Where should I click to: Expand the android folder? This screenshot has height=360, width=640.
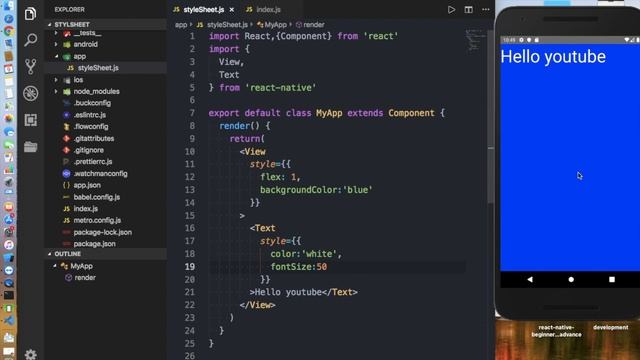coord(56,44)
